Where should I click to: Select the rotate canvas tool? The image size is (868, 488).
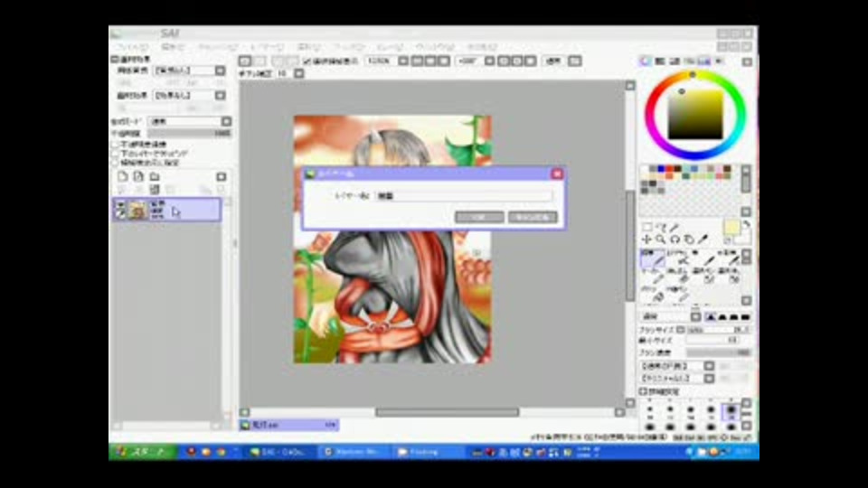coord(675,239)
